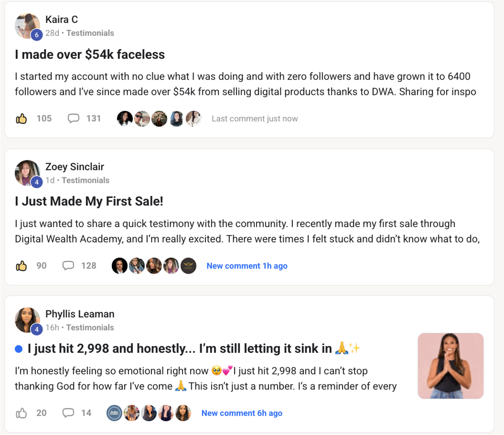Click "Last comment just now" text

[255, 119]
